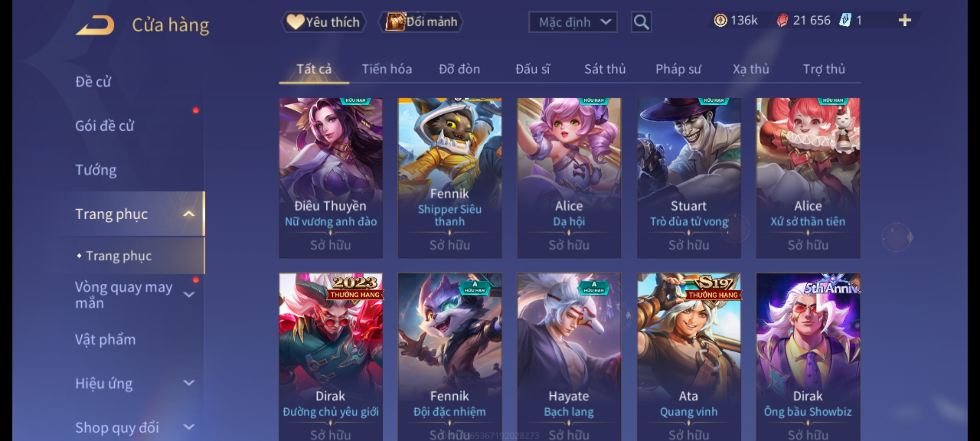Expand the Hiệu ứng sidebar section
980x441 pixels.
(x=189, y=383)
